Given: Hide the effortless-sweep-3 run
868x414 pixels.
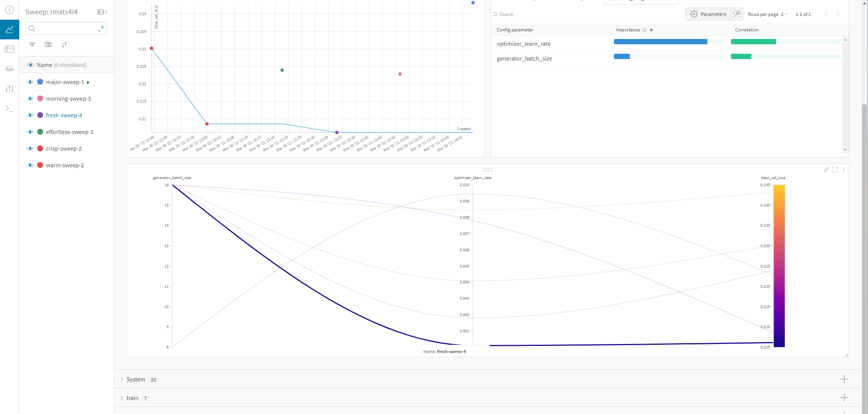Looking at the screenshot, I should [30, 132].
